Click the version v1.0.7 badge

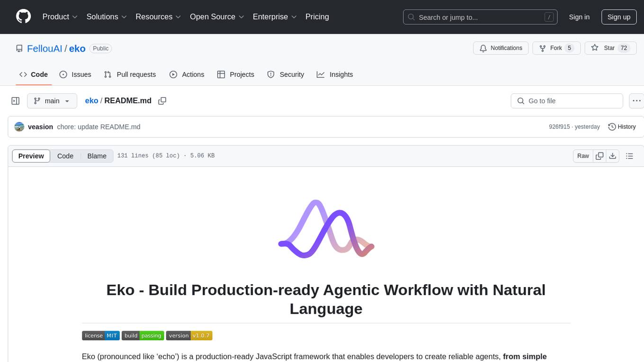(189, 335)
